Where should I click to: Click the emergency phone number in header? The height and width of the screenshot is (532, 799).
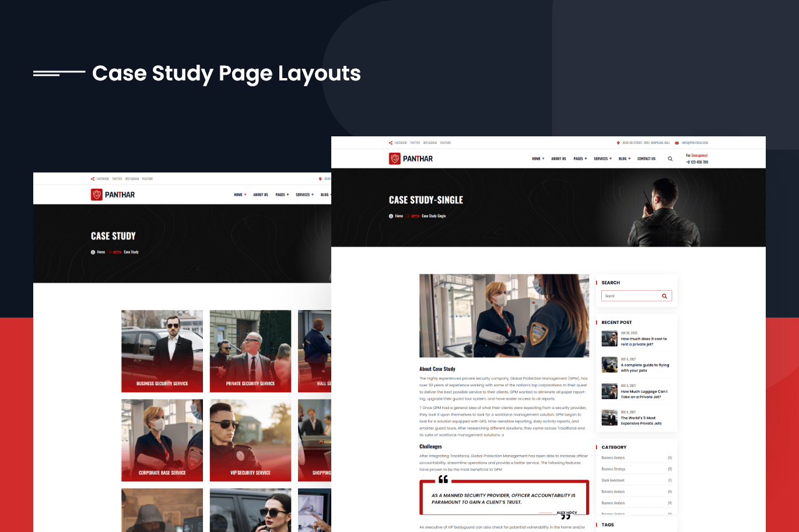[x=697, y=162]
